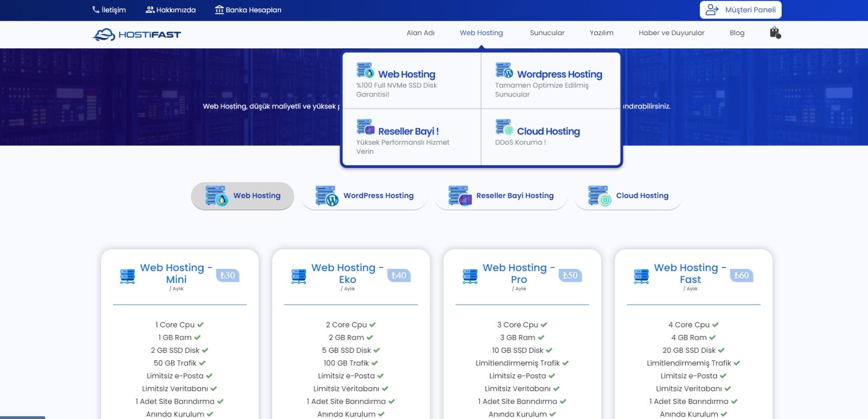Switch to the WordPress Hosting category tab
Image resolution: width=868 pixels, height=419 pixels.
365,196
